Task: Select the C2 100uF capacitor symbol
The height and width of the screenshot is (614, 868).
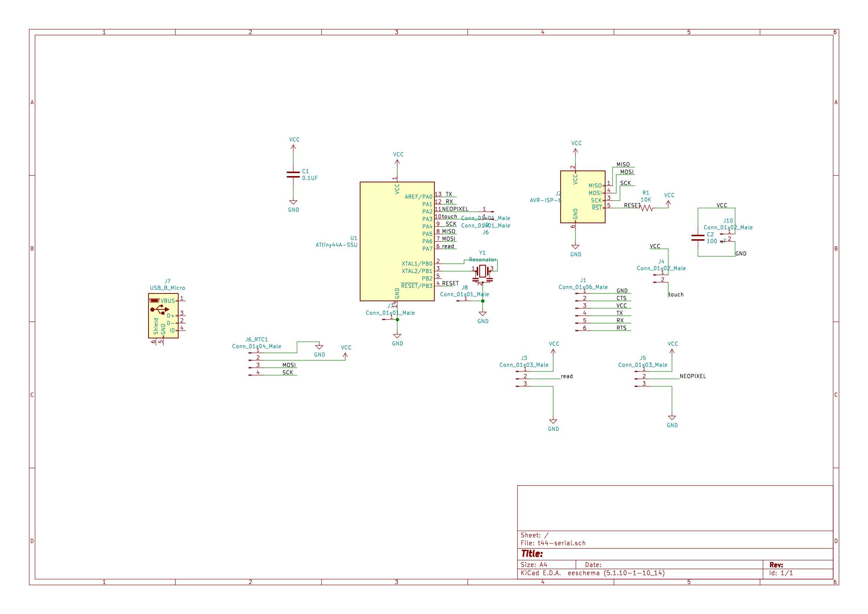Action: [698, 238]
